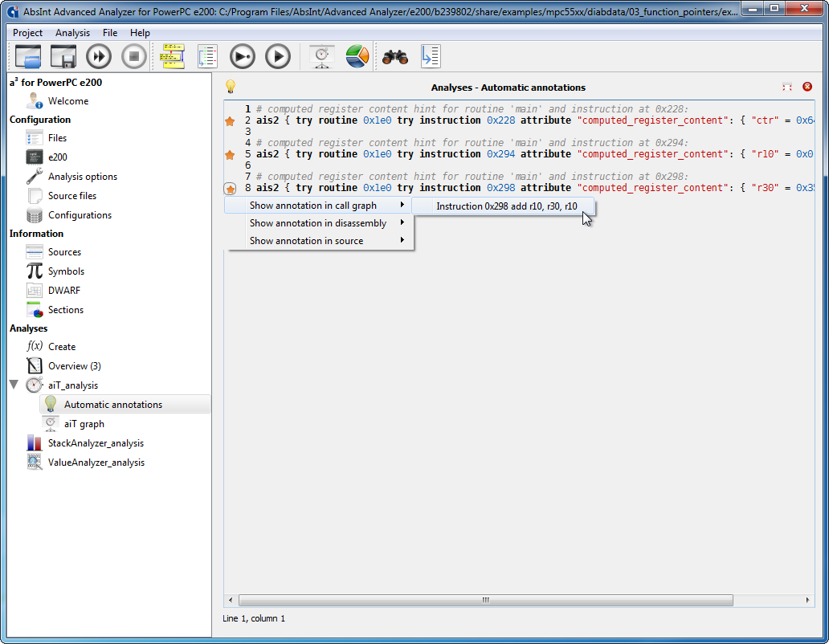Expand call graph submenu arrow
Screen dimensions: 829x644
(x=402, y=205)
